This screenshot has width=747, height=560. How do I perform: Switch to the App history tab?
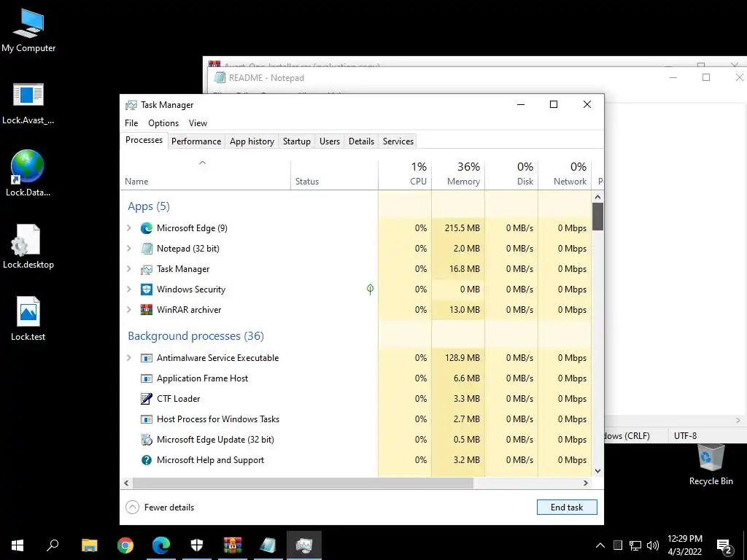pyautogui.click(x=252, y=141)
